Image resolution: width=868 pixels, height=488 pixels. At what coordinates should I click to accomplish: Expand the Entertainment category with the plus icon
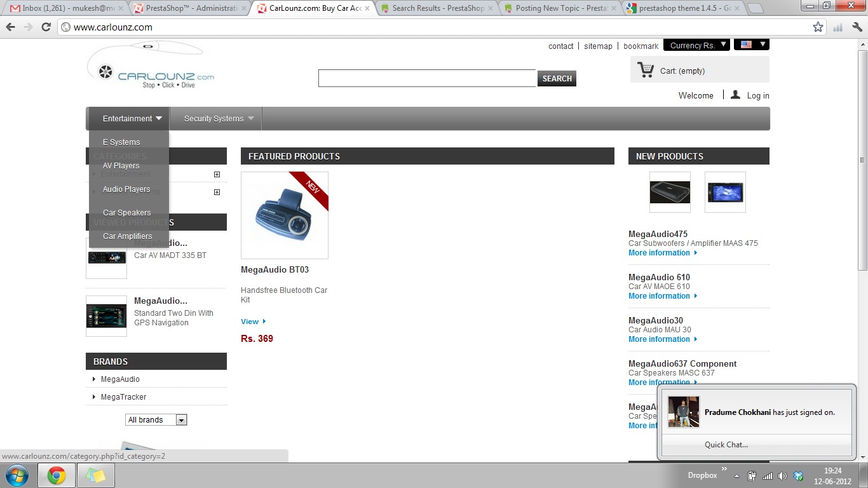217,174
